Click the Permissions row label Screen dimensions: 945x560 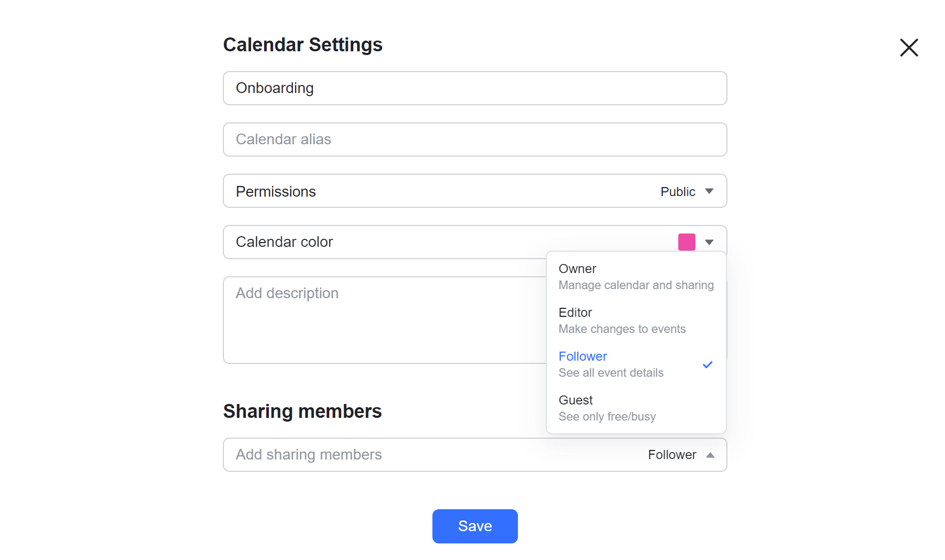pyautogui.click(x=276, y=191)
